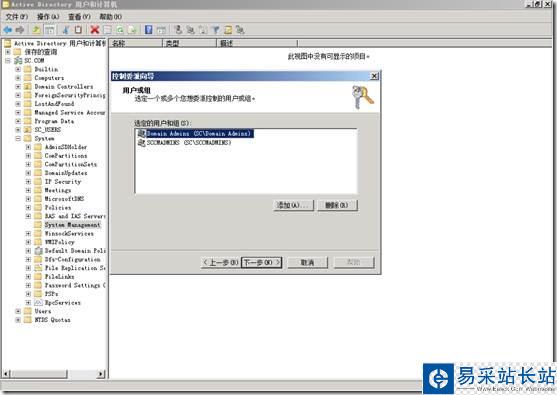This screenshot has height=395, width=557.
Task: Click the 名称 column header
Action: [x=136, y=43]
